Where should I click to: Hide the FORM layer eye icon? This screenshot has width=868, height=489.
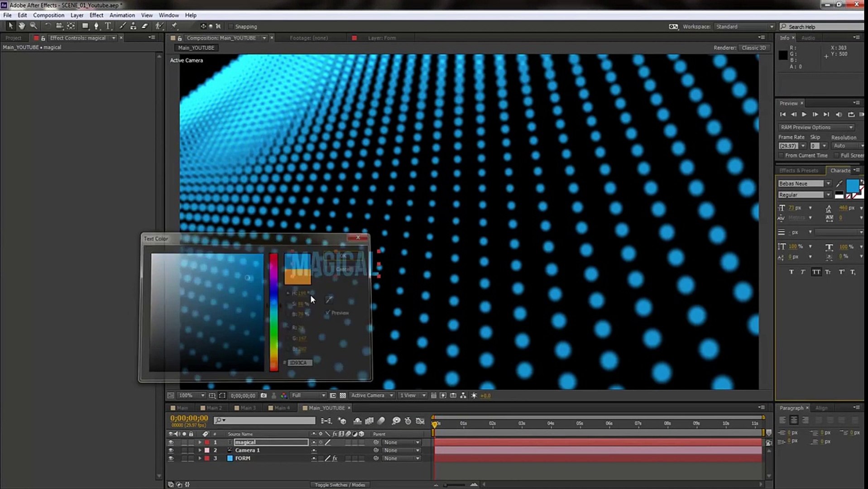(171, 459)
